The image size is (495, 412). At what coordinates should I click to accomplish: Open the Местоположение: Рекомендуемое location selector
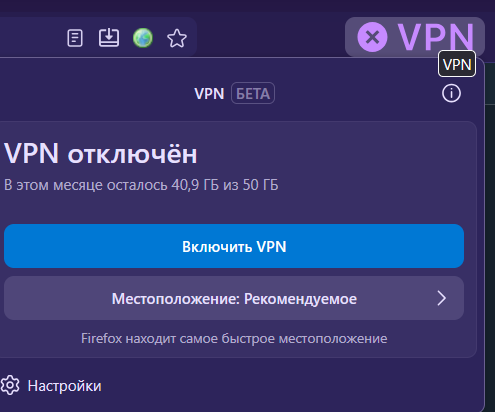pos(234,298)
